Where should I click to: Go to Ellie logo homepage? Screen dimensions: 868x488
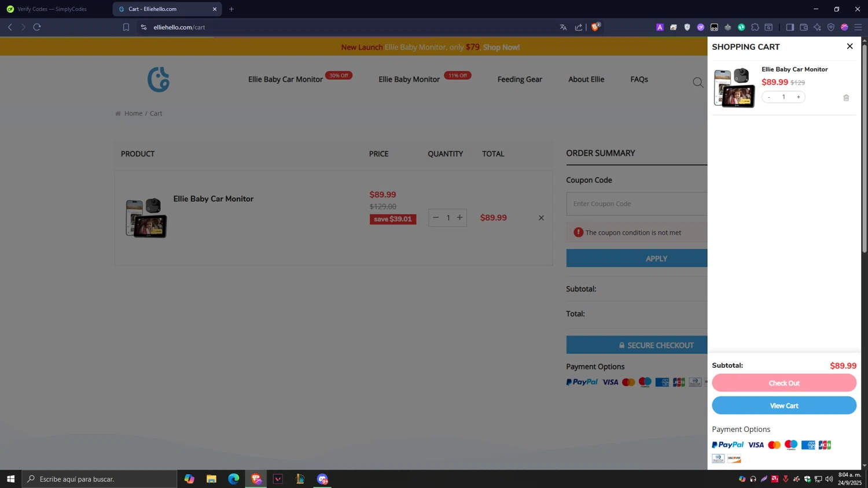159,79
